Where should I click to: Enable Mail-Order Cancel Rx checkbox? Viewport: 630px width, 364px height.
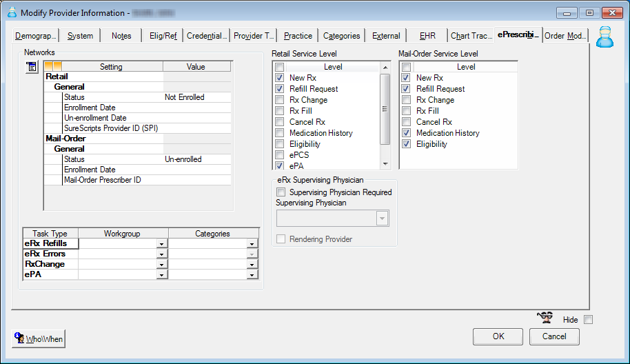[x=407, y=122]
